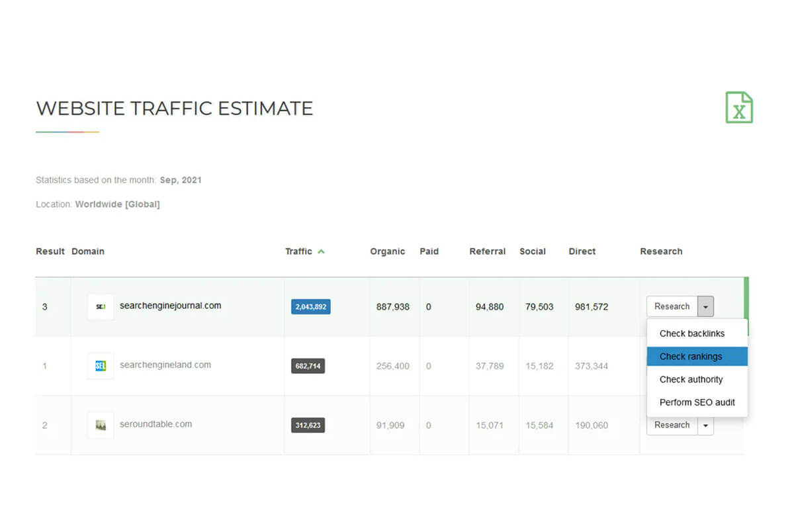Viewport: 794px width, 532px height.
Task: Select Perform SEO audit option
Action: [697, 402]
